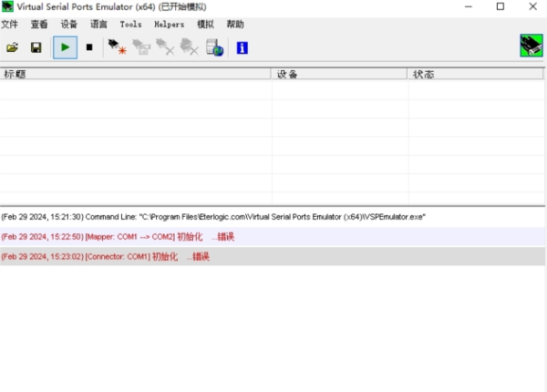Open the 模拟 menu
The image size is (547, 392).
coord(205,25)
